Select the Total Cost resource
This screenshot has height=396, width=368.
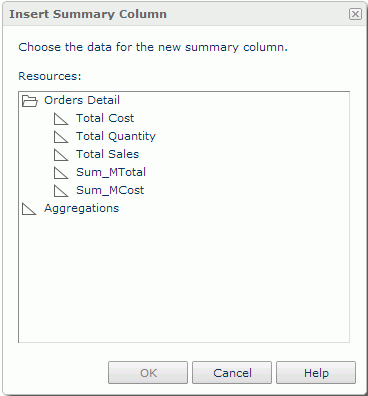click(x=105, y=118)
